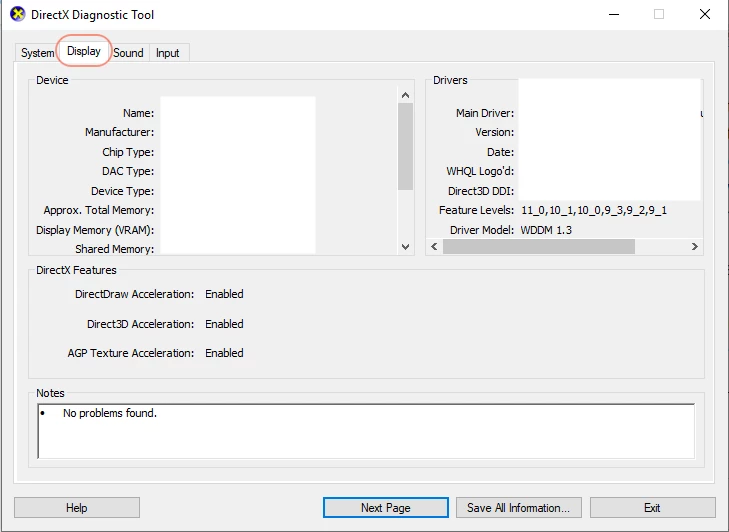Click the 'Shared Memory:' label
The width and height of the screenshot is (729, 532).
click(x=114, y=249)
